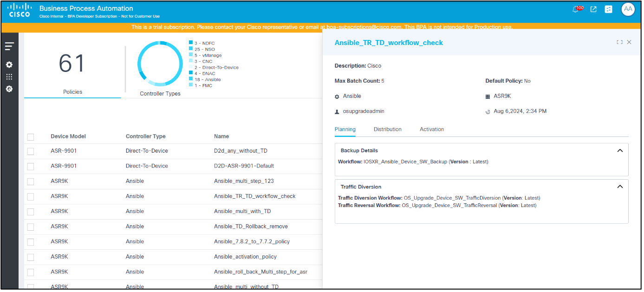This screenshot has height=292, width=644.
Task: Switch to the Planning tab
Action: point(345,130)
